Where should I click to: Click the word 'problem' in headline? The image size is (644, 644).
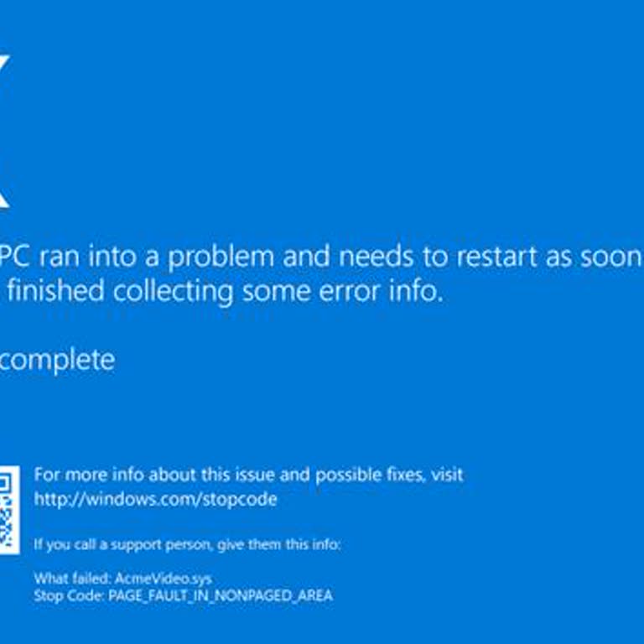(x=221, y=257)
